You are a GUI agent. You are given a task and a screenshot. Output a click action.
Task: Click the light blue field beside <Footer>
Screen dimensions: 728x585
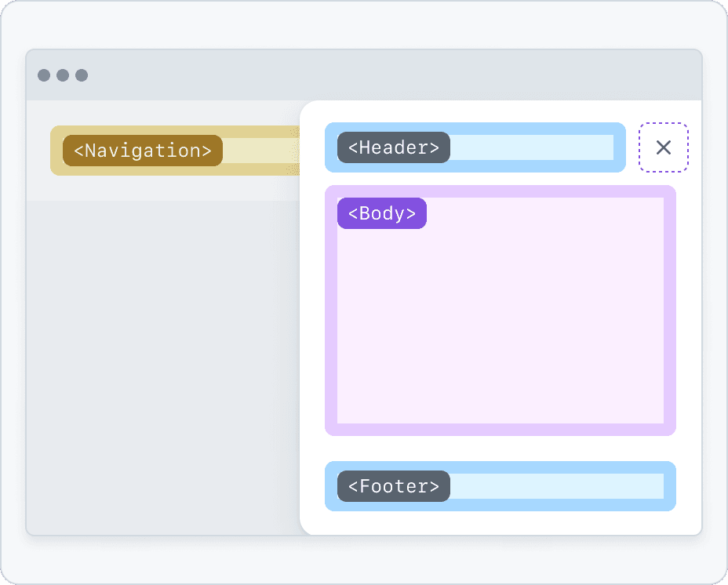(x=555, y=486)
